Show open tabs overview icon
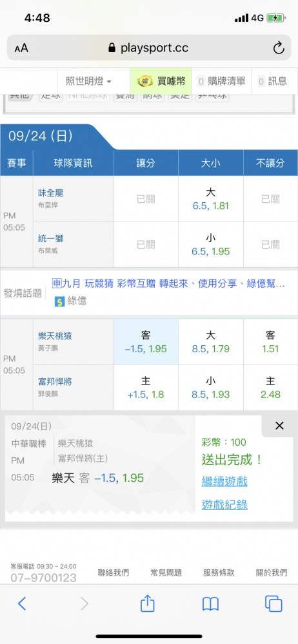298x644 pixels. point(273,603)
